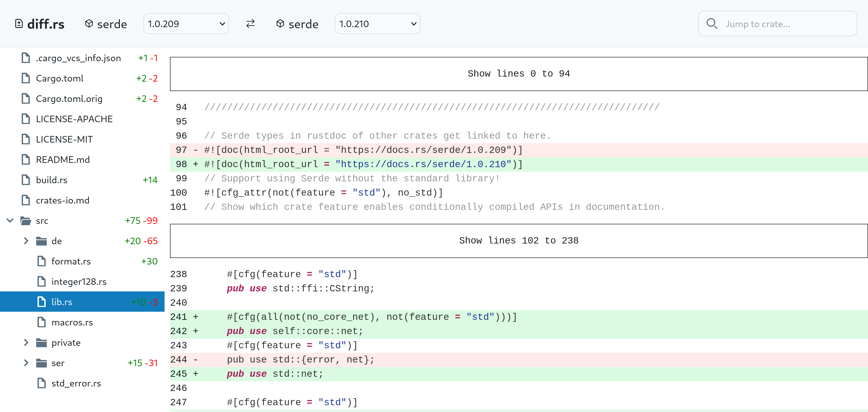868x412 pixels.
Task: Click the private folder icon
Action: click(41, 343)
